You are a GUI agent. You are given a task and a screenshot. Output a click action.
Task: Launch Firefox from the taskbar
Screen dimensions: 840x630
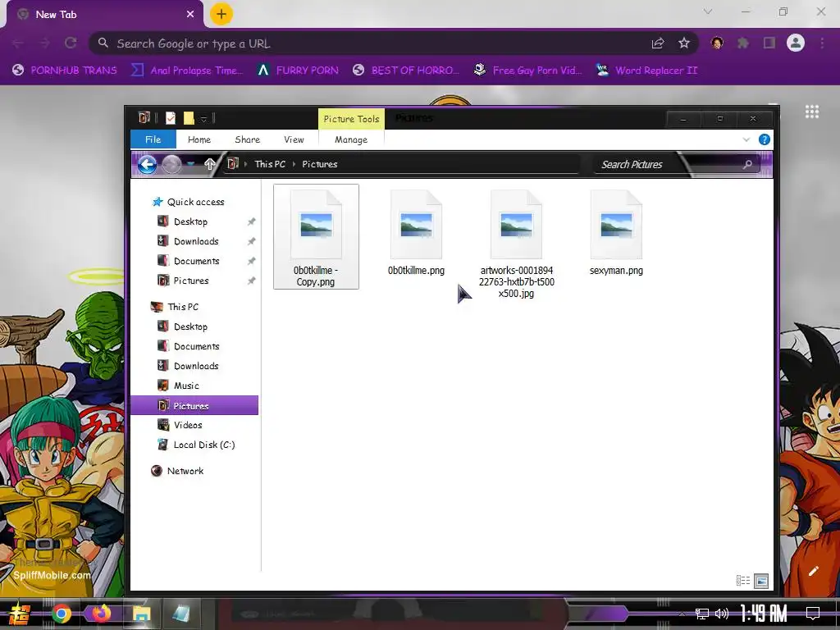click(x=101, y=613)
